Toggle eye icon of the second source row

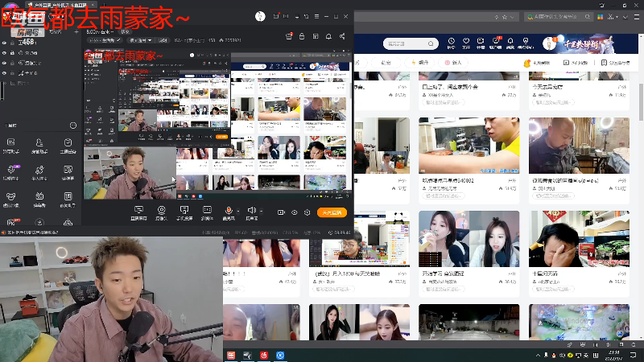(4, 53)
